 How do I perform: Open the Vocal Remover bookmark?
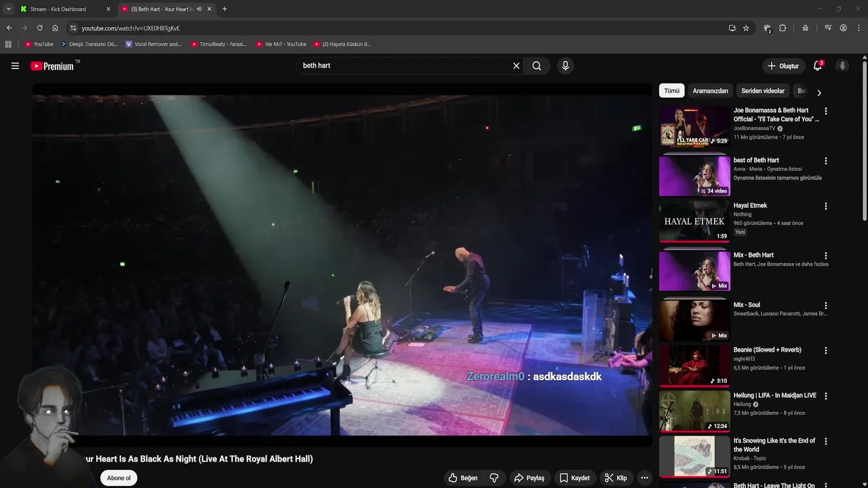tap(154, 44)
